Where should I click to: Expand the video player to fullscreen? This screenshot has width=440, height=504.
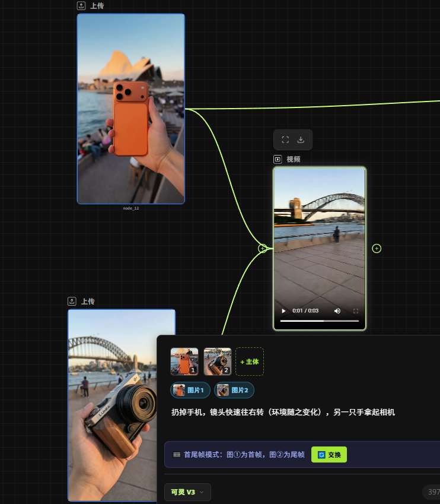click(356, 311)
